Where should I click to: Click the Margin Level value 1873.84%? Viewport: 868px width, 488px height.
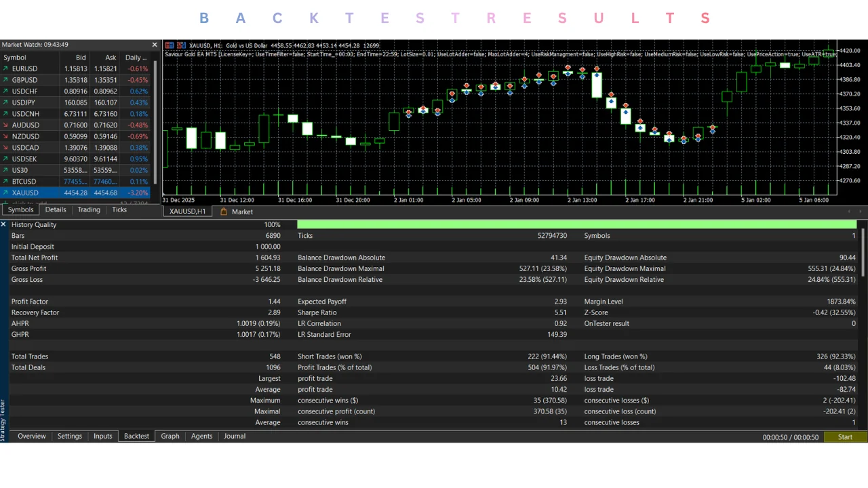841,302
